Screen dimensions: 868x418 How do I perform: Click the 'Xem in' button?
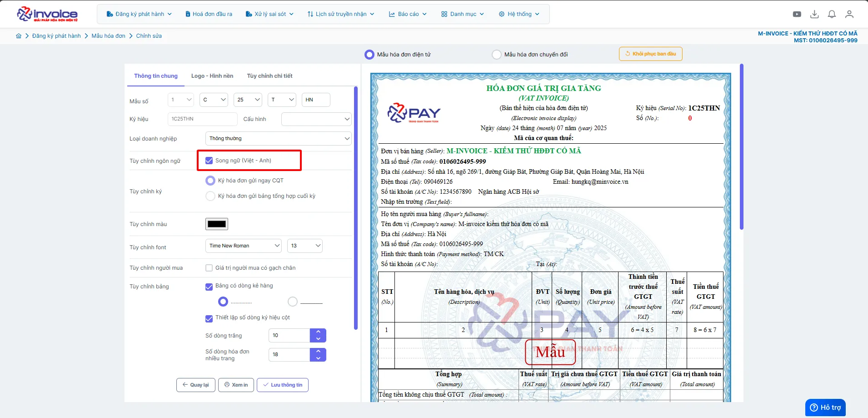point(236,385)
